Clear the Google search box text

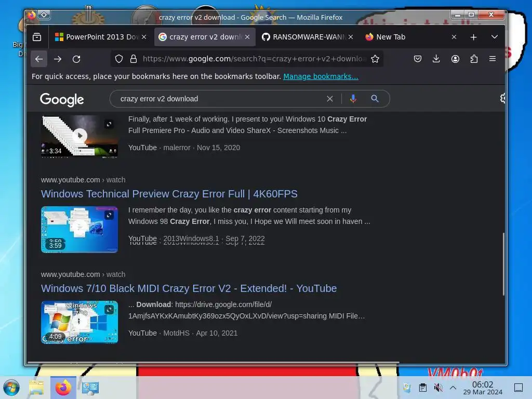tap(330, 99)
